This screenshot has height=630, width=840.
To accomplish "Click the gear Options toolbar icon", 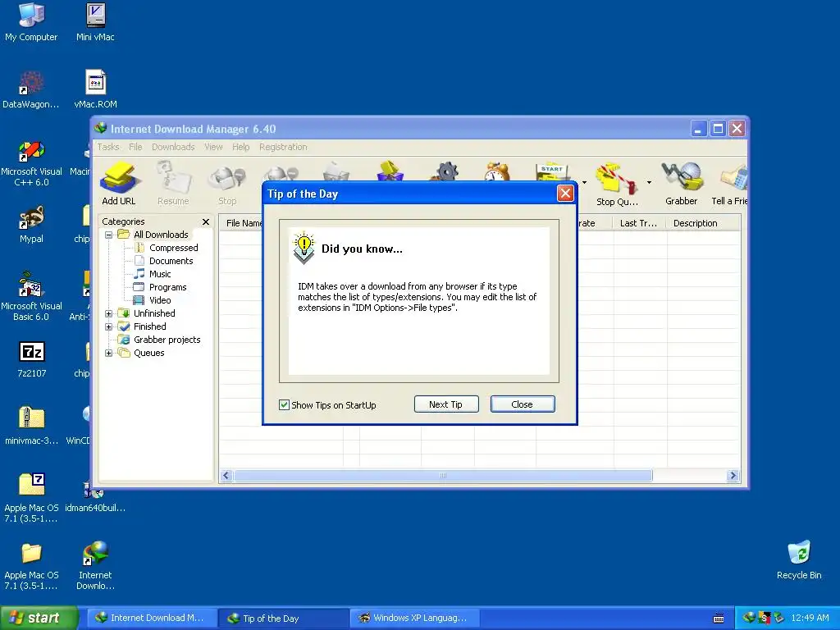I will tap(445, 172).
